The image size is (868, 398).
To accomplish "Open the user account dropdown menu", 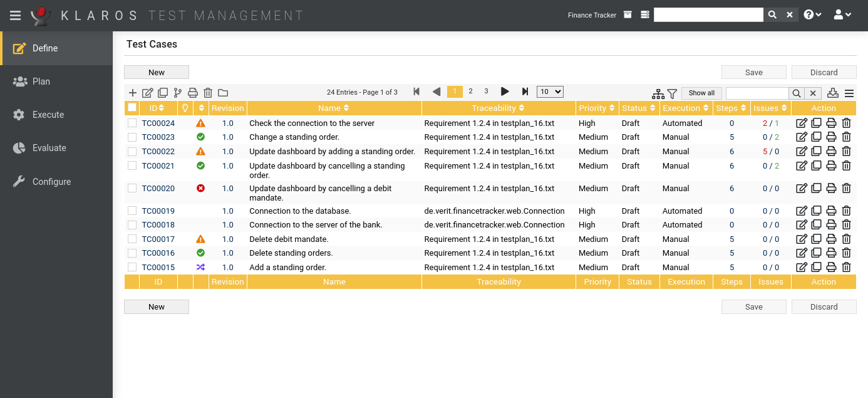I will coord(842,15).
